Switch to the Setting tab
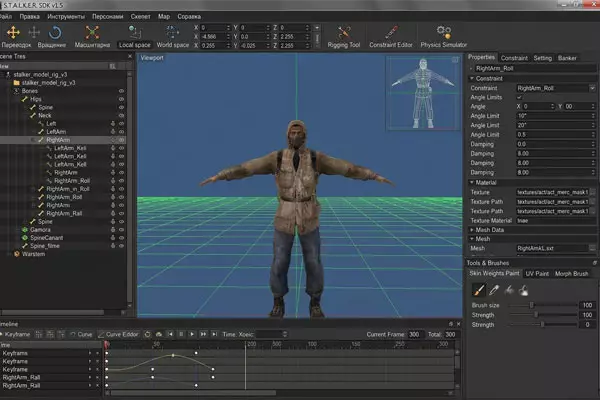600x400 pixels. pyautogui.click(x=543, y=58)
